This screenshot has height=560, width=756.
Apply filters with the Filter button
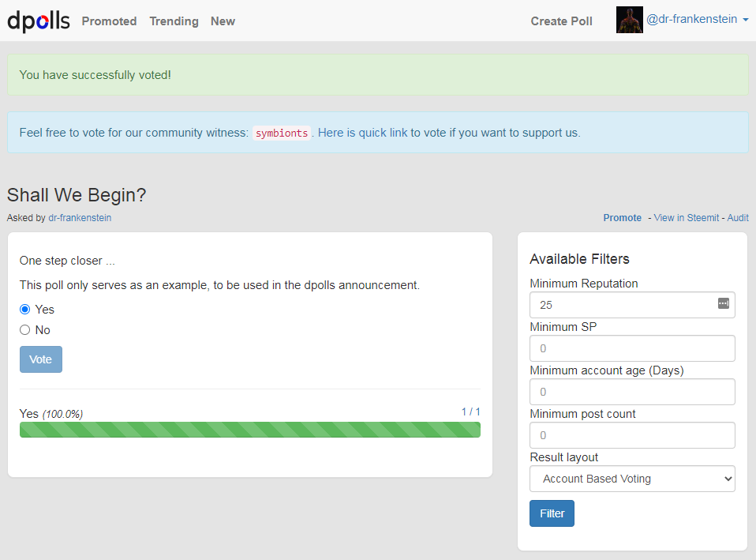(552, 513)
